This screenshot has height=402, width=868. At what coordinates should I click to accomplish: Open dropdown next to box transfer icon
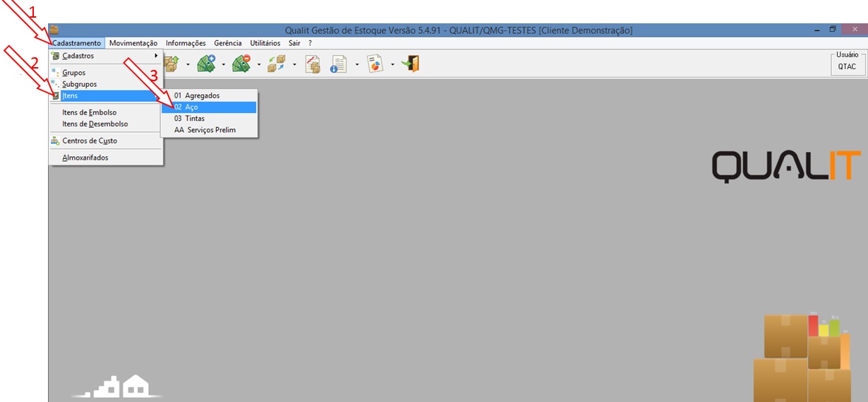tap(294, 64)
